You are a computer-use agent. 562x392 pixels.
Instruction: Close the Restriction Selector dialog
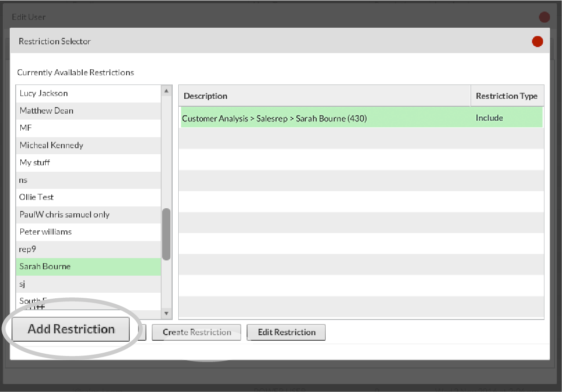tap(538, 42)
